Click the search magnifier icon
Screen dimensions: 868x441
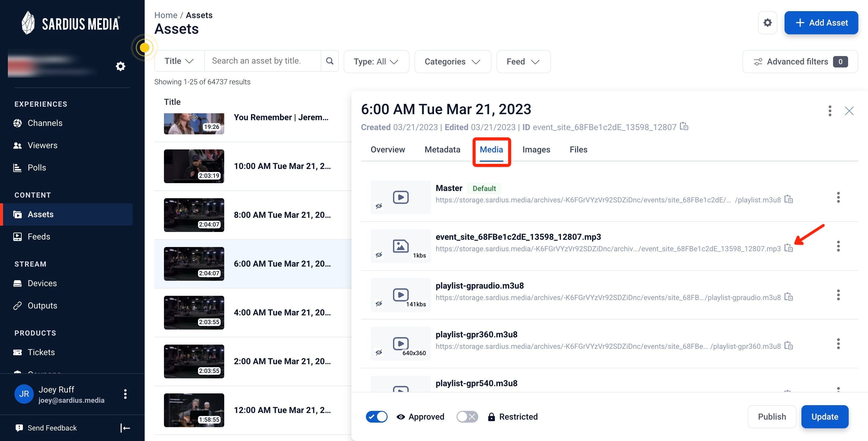(329, 61)
